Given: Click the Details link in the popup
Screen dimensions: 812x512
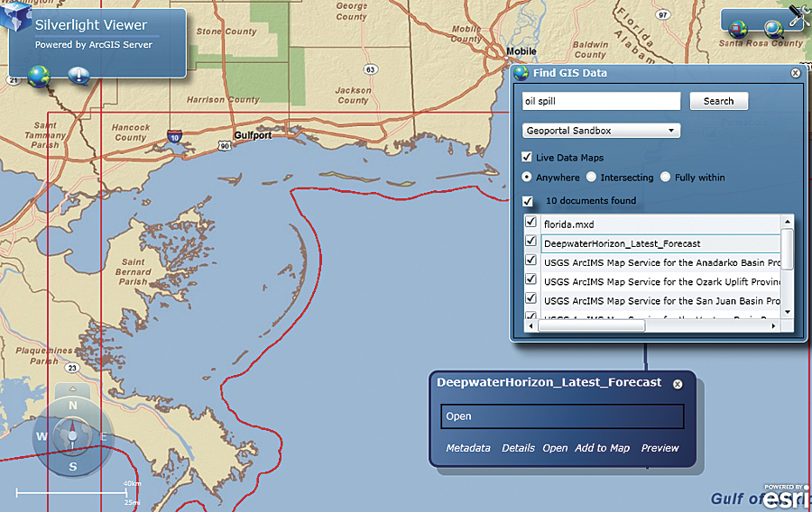Looking at the screenshot, I should [x=518, y=448].
